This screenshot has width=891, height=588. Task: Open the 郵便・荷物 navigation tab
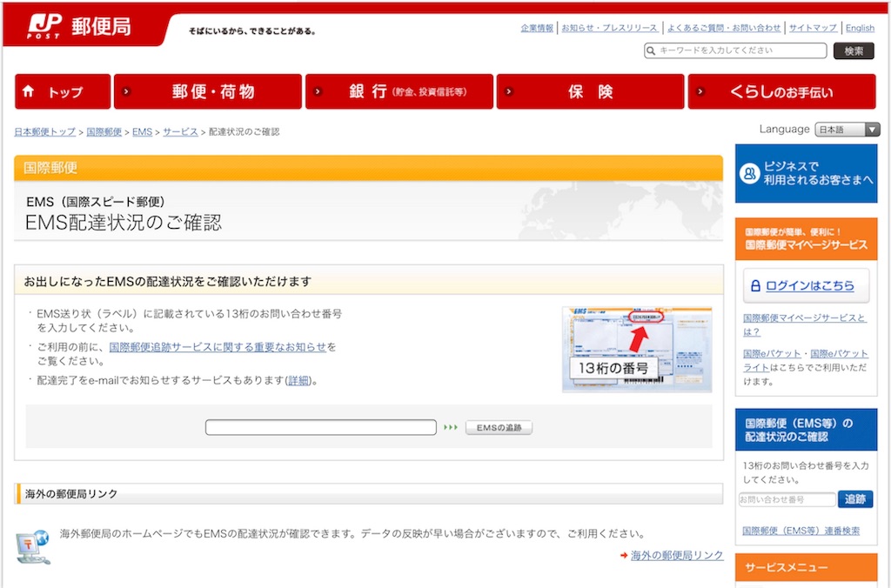point(207,91)
